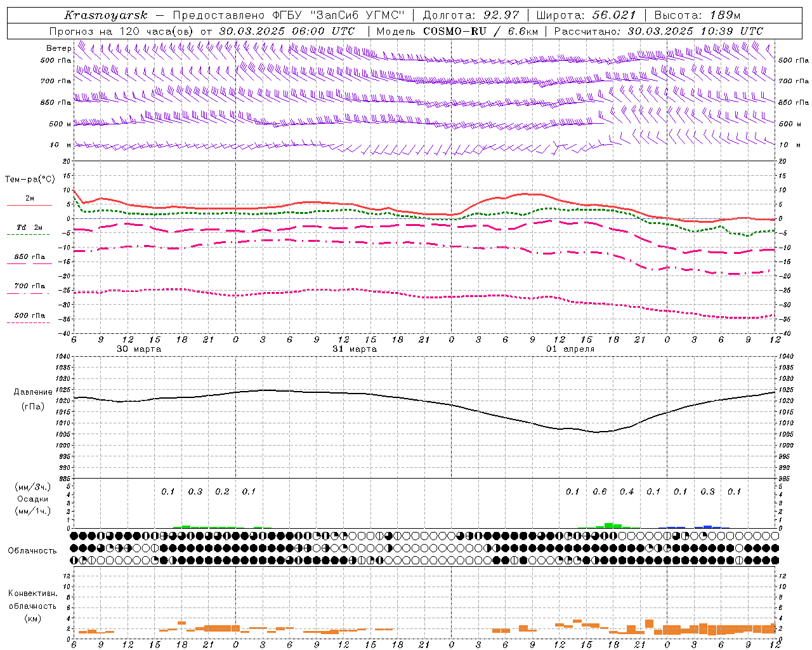
Task: Click the Широта: 56.021 header field
Action: coord(586,15)
